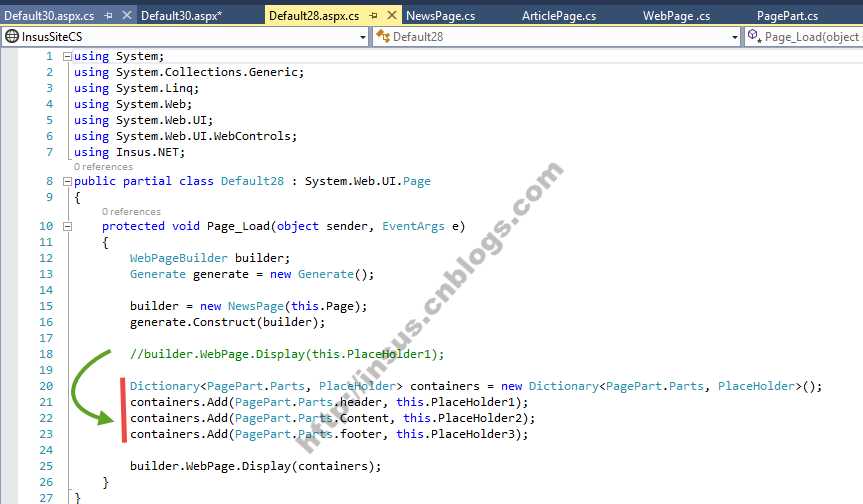This screenshot has width=863, height=504.
Task: Click 'containers' variable name on line 20
Action: [445, 386]
